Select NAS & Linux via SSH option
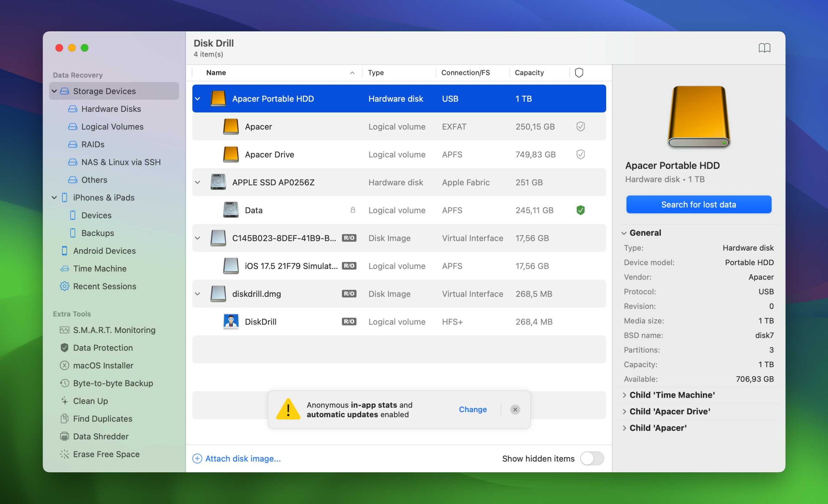Image resolution: width=828 pixels, height=504 pixels. [121, 161]
